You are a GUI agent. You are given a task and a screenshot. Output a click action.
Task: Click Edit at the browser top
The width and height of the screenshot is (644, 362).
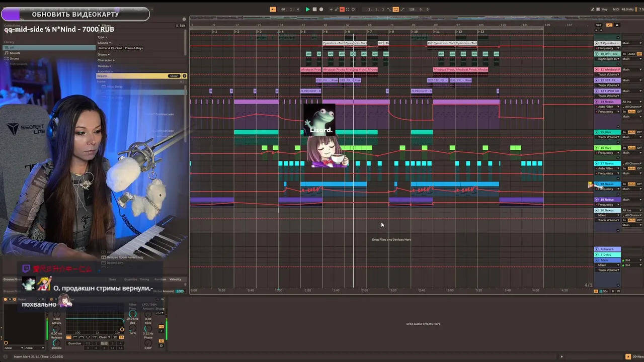coord(180,26)
